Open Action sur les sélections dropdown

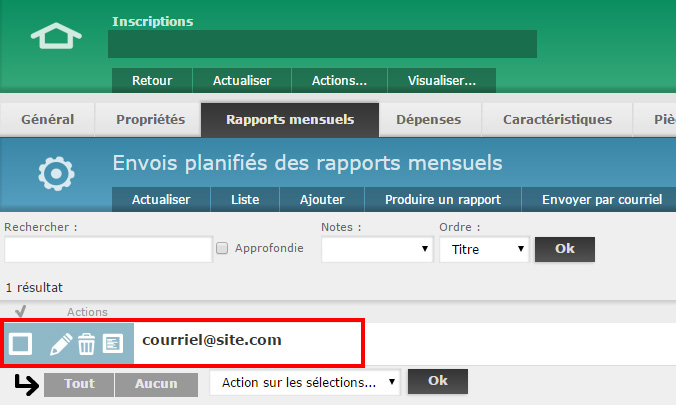click(x=304, y=382)
